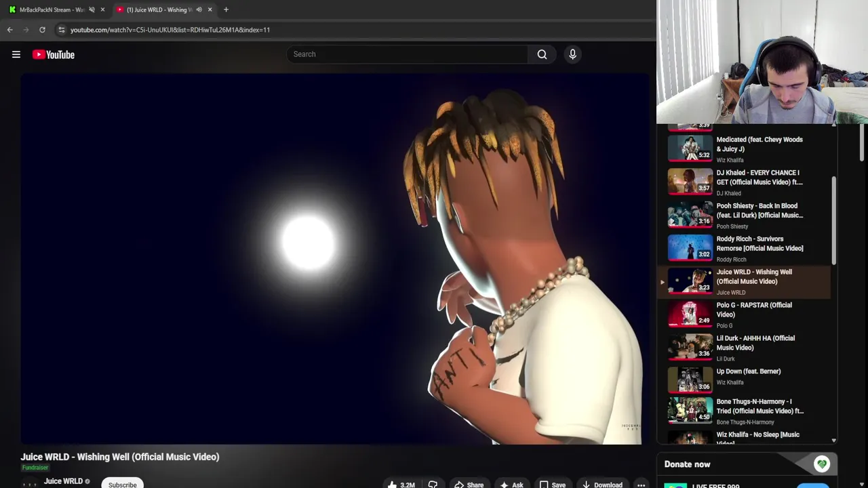Viewport: 868px width, 488px height.
Task: Subscribe to Juice WRLD channel
Action: [123, 484]
